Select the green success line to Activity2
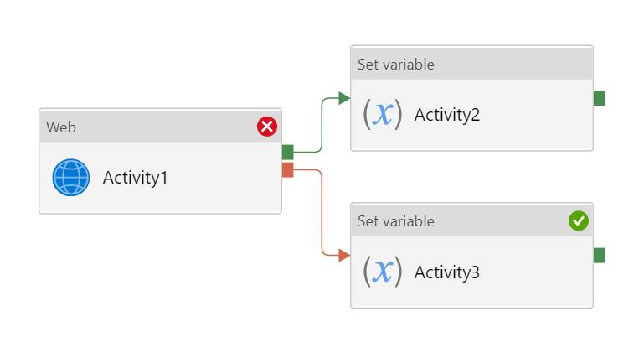The image size is (644, 363). (x=322, y=126)
